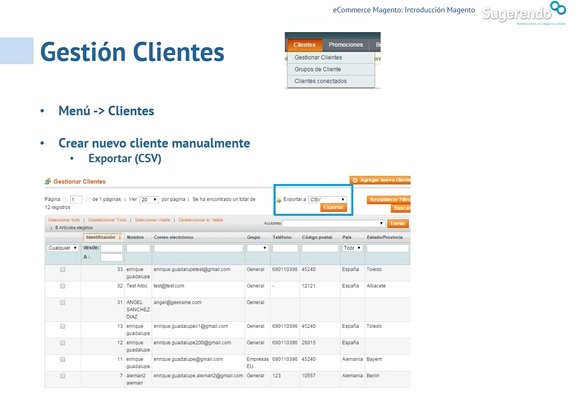Click Agregar nuevo cliente button
579x402 pixels.
tap(380, 180)
